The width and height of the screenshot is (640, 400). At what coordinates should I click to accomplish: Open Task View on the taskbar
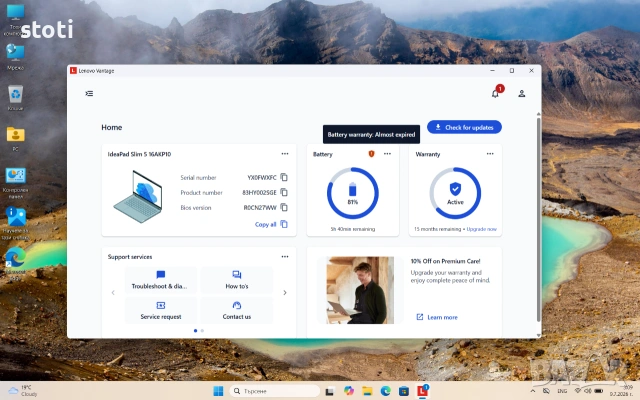tap(330, 391)
